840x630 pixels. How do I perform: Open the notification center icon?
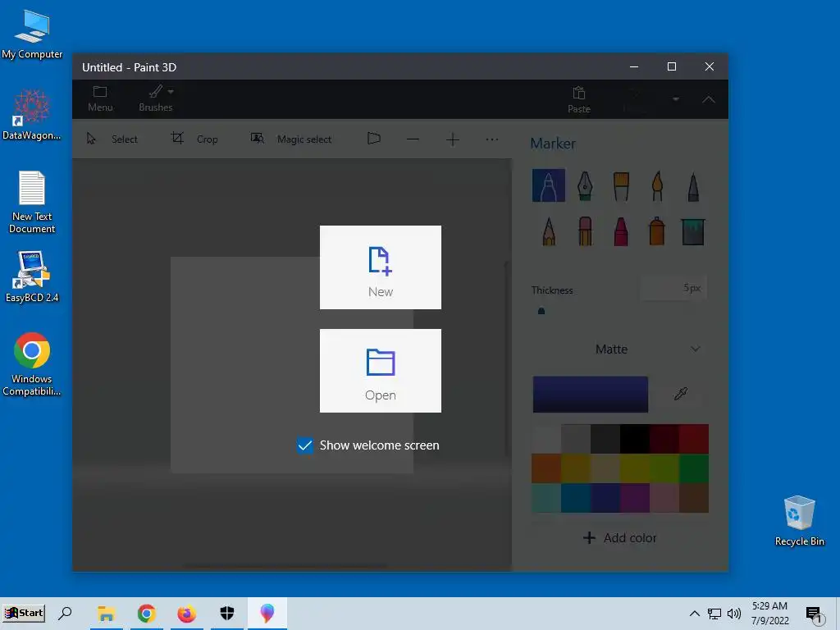(x=815, y=615)
